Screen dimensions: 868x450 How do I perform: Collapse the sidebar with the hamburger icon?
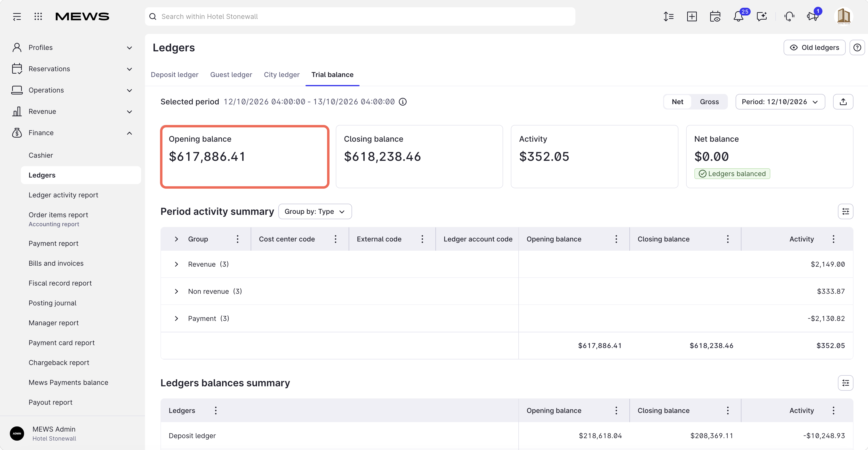point(17,16)
